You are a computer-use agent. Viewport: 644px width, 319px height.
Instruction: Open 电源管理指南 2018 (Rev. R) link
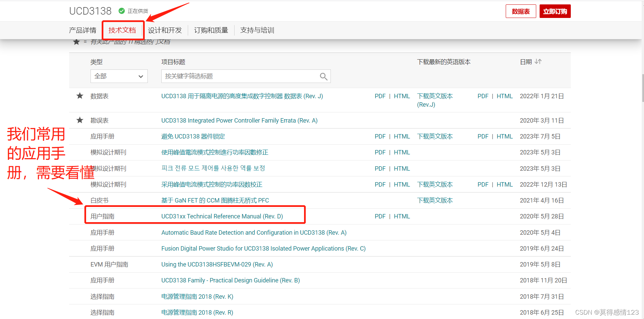tap(197, 313)
